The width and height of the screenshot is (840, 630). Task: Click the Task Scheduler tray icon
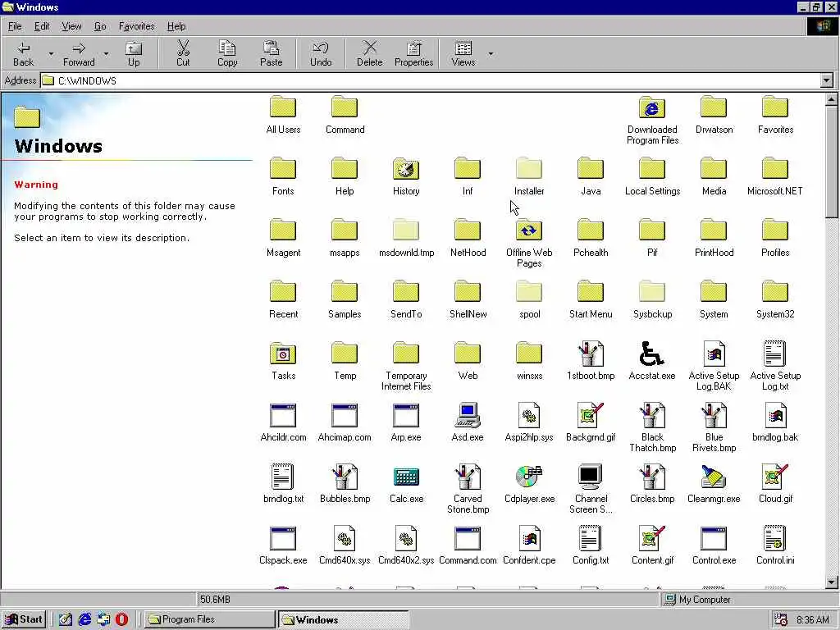(x=781, y=620)
